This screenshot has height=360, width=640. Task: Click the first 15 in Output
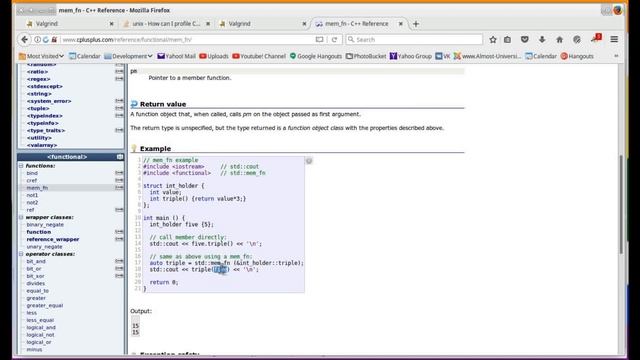pyautogui.click(x=136, y=326)
